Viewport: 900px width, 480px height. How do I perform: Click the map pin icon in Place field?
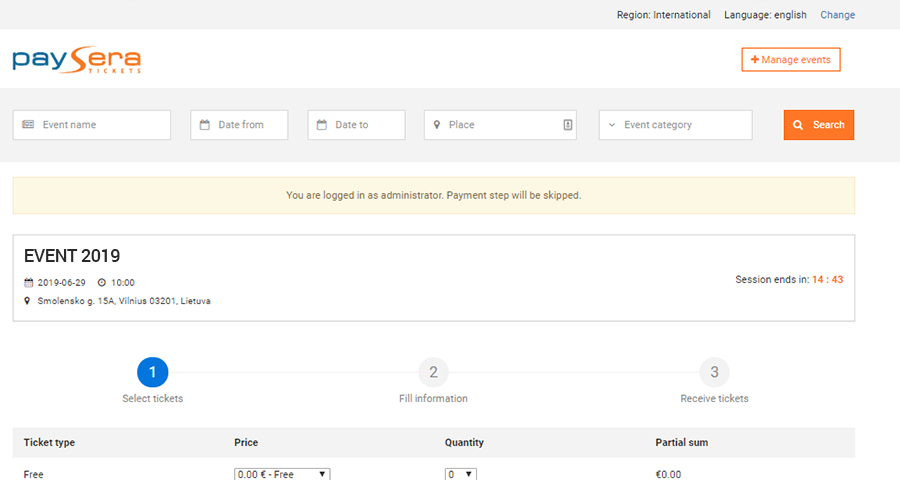coord(437,125)
